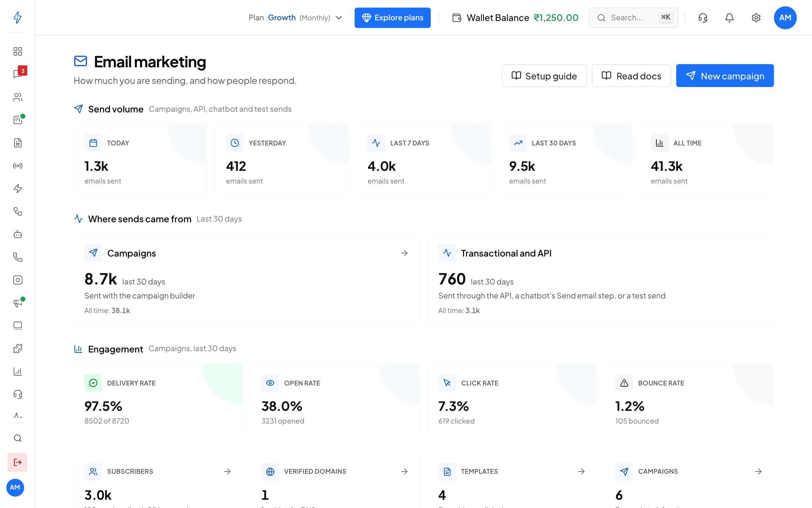Image resolution: width=812 pixels, height=508 pixels.
Task: Open the lightning automation icon in sidebar
Action: point(17,189)
